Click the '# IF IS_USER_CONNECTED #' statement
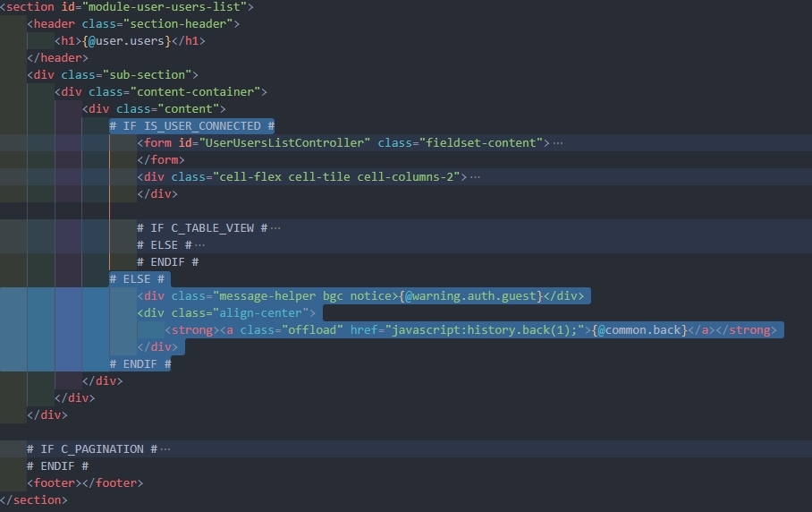The height and width of the screenshot is (512, 812). (192, 126)
